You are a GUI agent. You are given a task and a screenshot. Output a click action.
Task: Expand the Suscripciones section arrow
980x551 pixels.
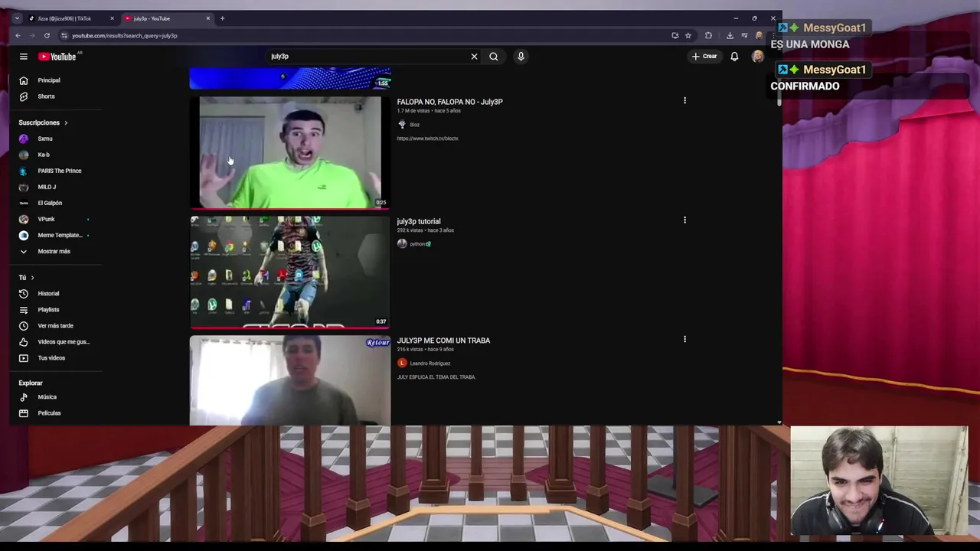pyautogui.click(x=66, y=122)
